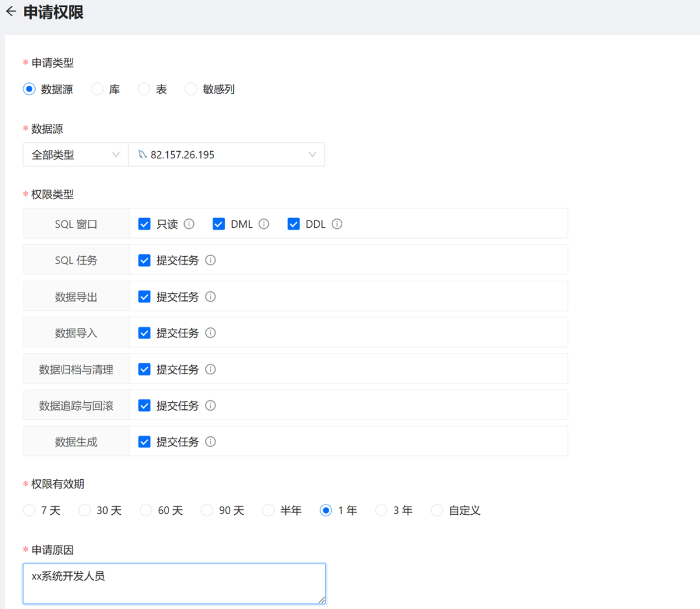Click info icon in 数据生成 row
This screenshot has width=700, height=609.
pos(211,442)
